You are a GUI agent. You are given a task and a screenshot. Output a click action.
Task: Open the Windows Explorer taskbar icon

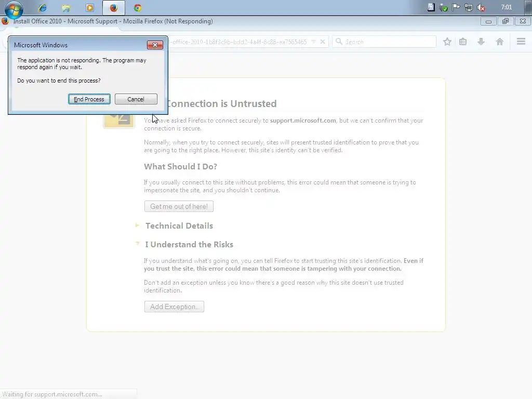[x=66, y=8]
